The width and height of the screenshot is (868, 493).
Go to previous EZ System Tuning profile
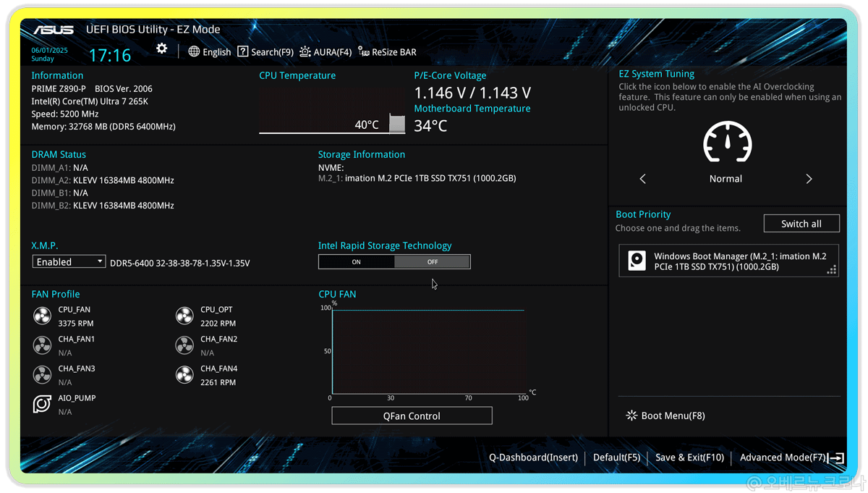(x=642, y=179)
